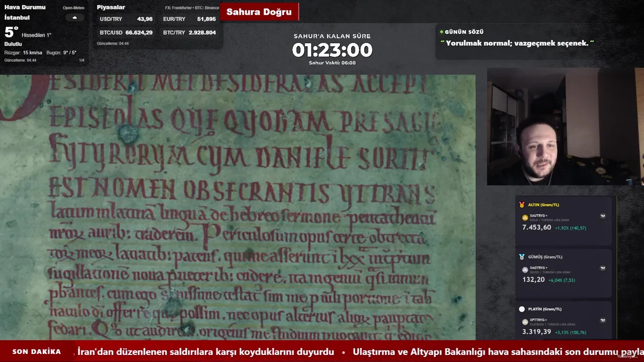Select the BTC/USD price cell

[126, 33]
